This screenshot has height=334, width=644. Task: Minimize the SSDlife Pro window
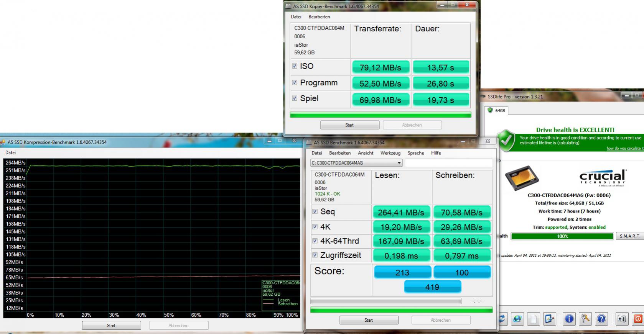(x=627, y=95)
